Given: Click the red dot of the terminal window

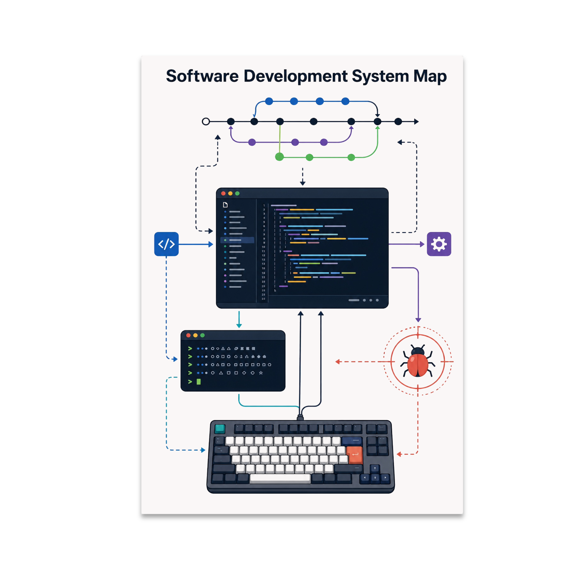Looking at the screenshot, I should (x=188, y=335).
